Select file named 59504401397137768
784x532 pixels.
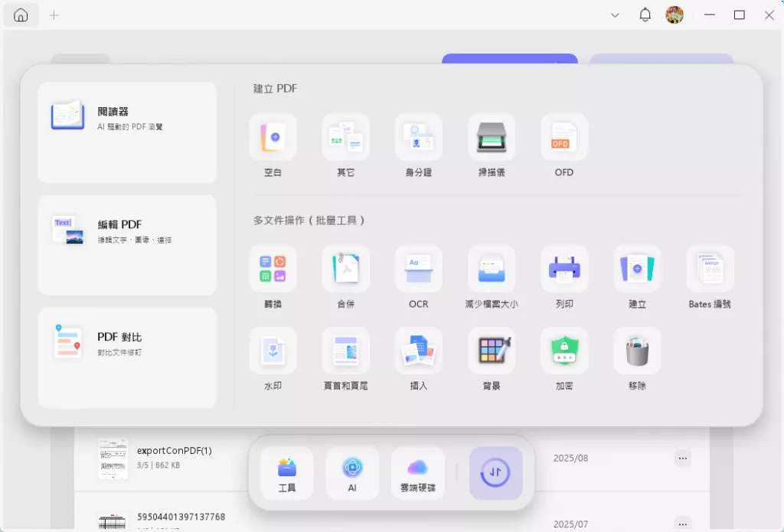pyautogui.click(x=181, y=517)
